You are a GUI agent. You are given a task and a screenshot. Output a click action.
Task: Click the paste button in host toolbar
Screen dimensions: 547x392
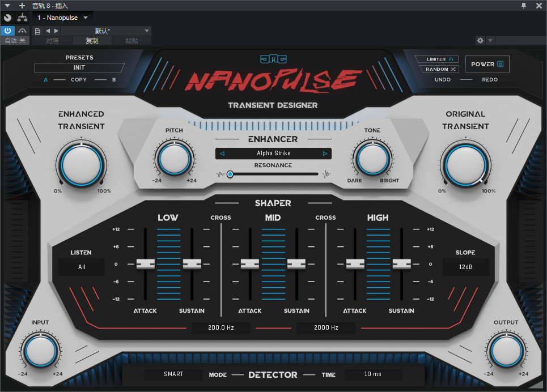[x=132, y=41]
